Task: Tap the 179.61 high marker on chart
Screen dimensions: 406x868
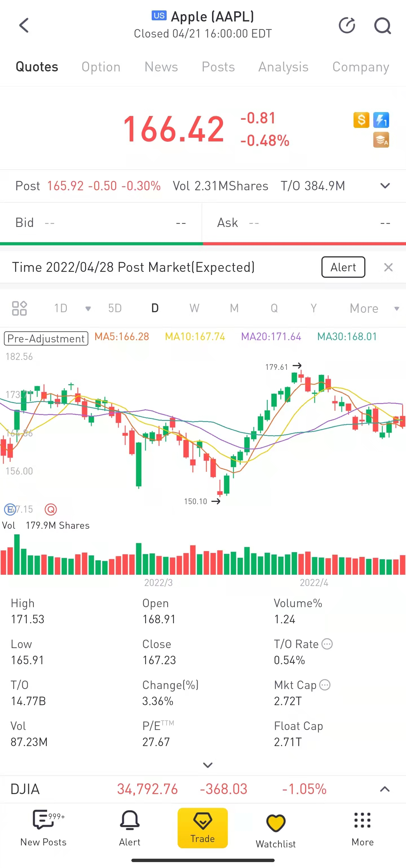Action: point(283,367)
